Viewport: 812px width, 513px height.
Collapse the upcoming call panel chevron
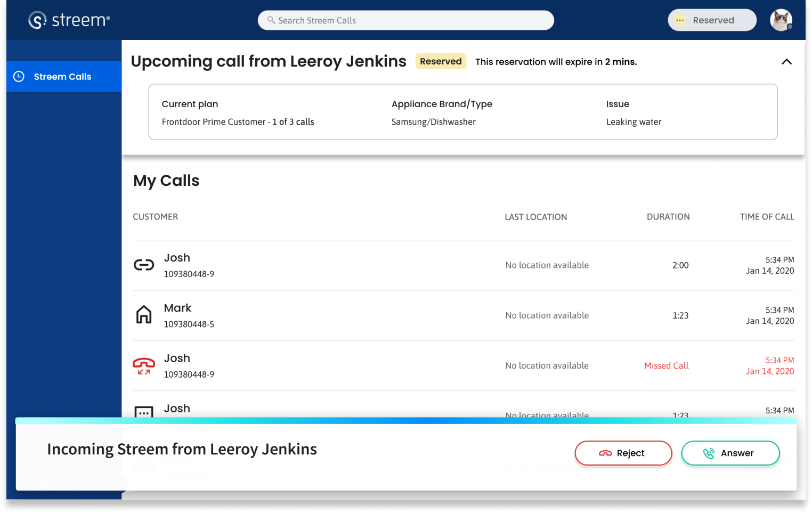click(786, 62)
